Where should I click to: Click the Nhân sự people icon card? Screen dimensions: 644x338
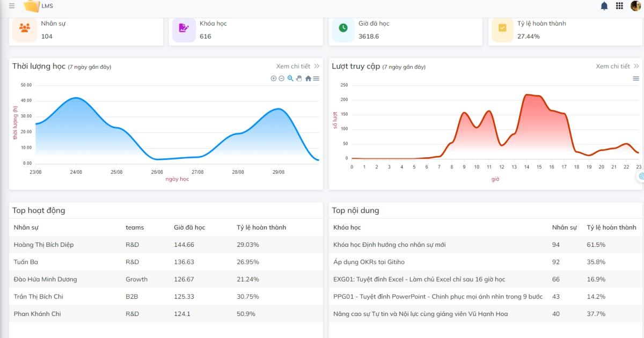[x=25, y=28]
